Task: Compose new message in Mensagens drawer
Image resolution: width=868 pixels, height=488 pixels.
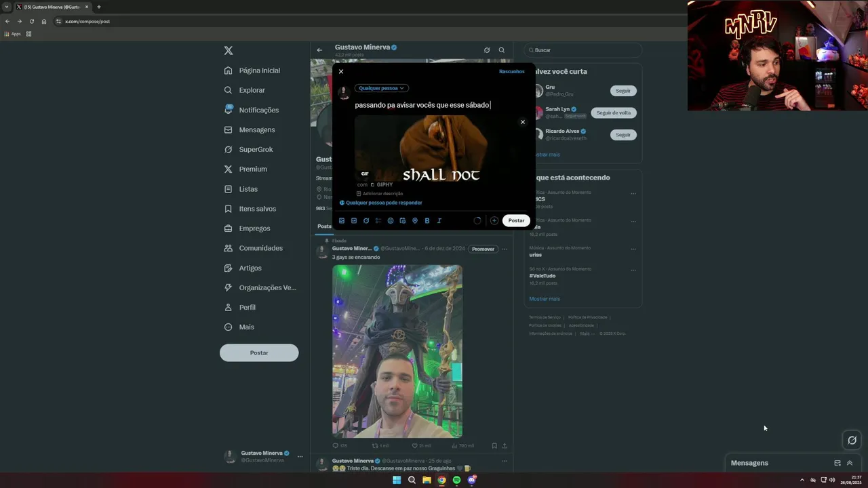Action: tap(837, 463)
